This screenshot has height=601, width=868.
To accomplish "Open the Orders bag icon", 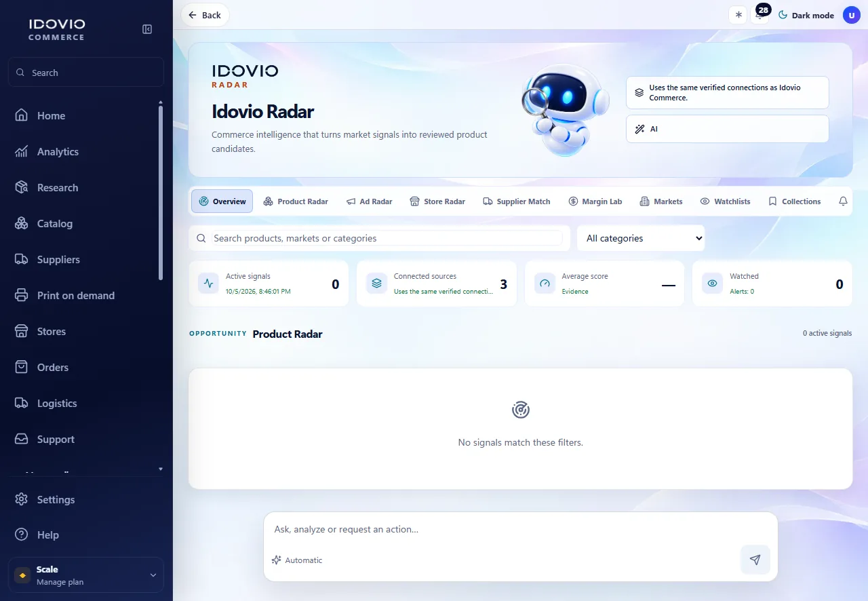I will (x=22, y=368).
